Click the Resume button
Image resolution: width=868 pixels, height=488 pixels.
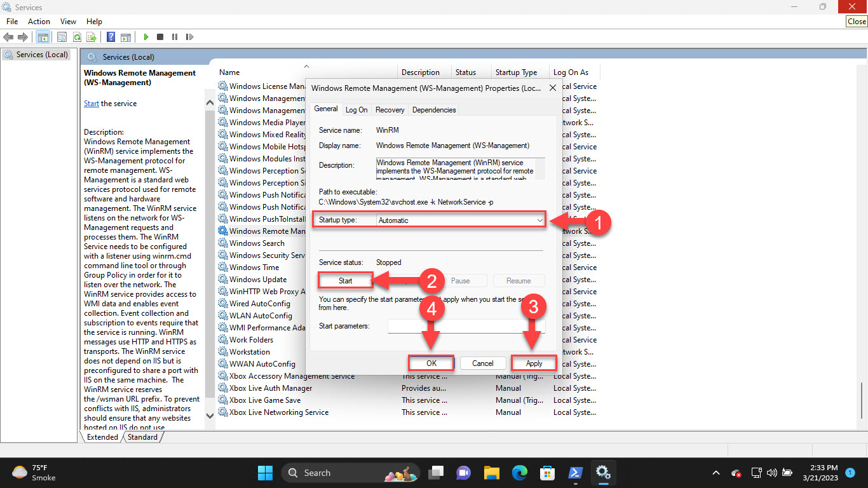click(519, 280)
